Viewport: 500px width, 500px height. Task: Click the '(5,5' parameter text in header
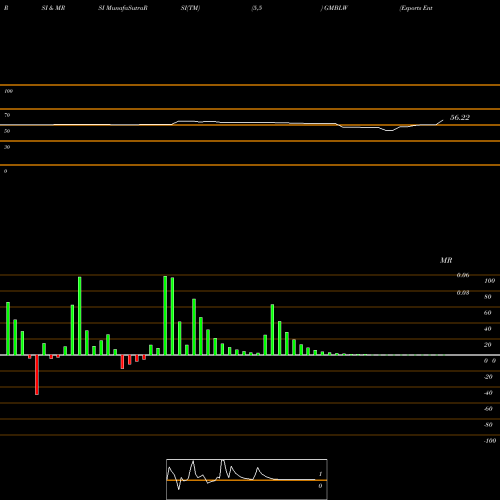(256, 8)
